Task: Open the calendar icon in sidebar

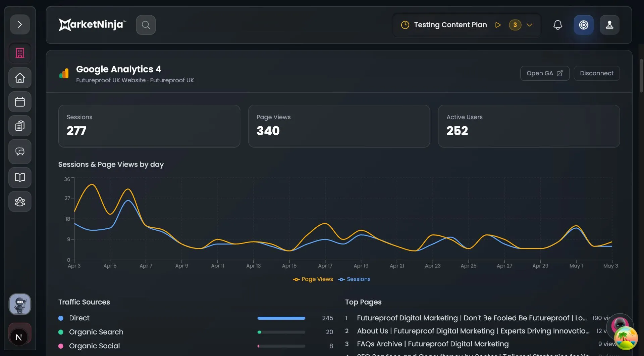Action: click(20, 102)
